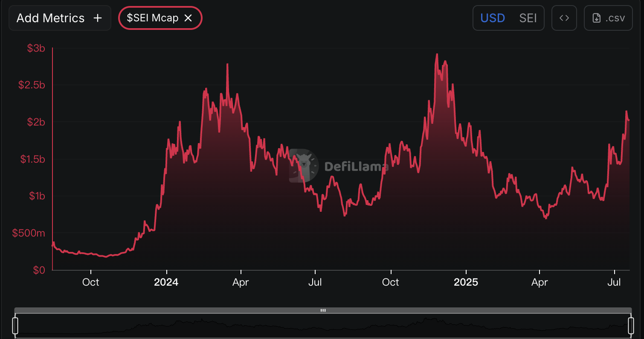Click the grip icon atop the range selector bar
The height and width of the screenshot is (339, 644).
[x=323, y=310]
